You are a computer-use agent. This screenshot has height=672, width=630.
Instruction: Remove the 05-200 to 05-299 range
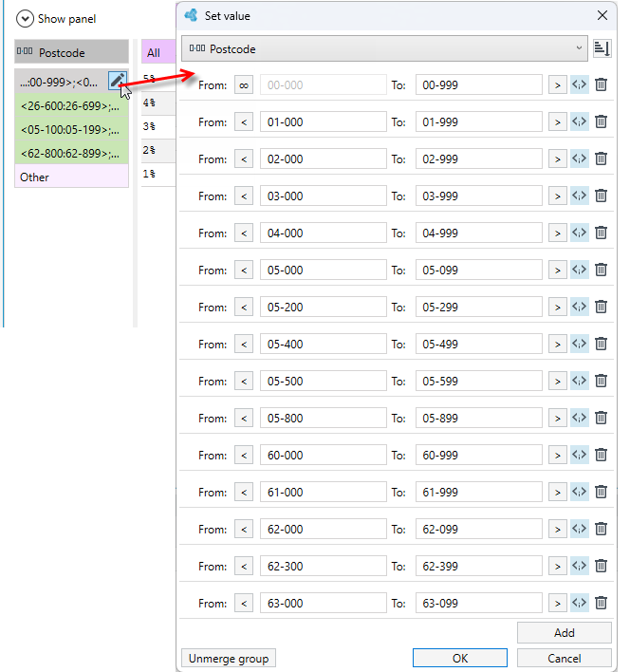click(x=601, y=307)
